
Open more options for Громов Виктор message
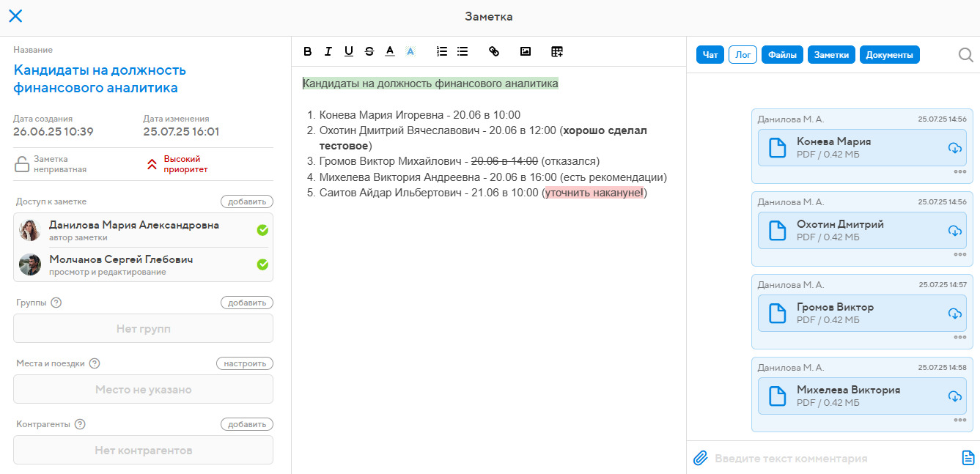[960, 337]
